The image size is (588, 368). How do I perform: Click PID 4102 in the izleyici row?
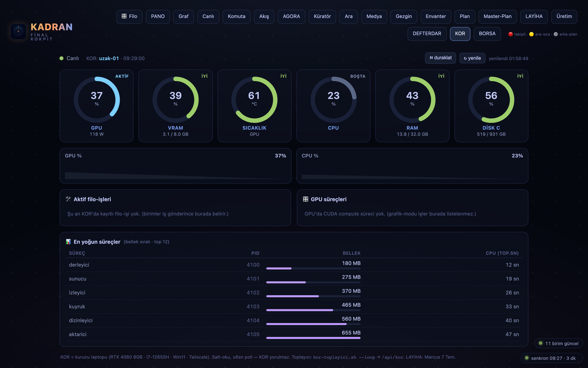253,293
